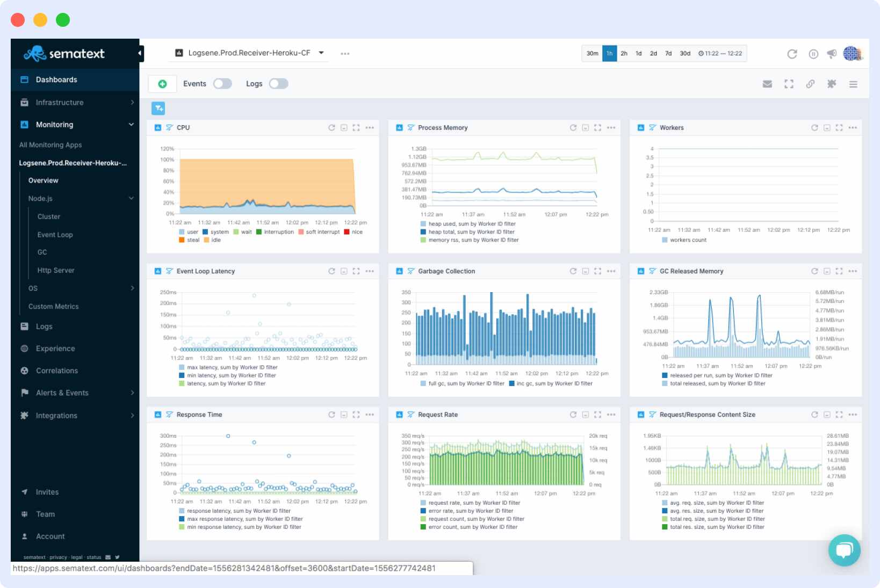Open the Event Loop monitoring page

54,235
